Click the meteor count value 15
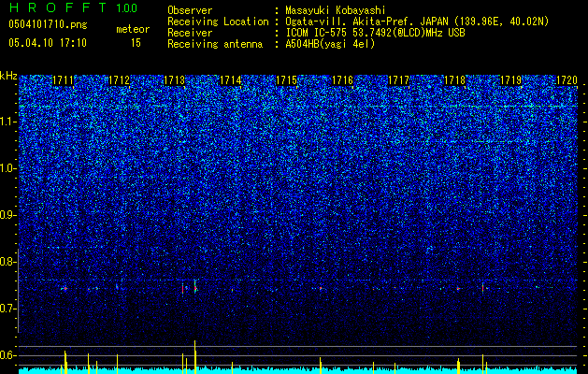This screenshot has height=374, width=588. coord(136,43)
